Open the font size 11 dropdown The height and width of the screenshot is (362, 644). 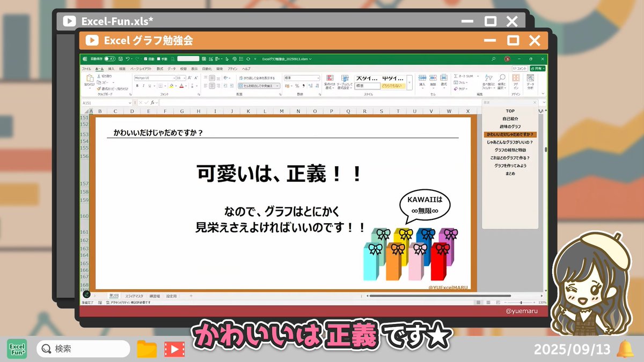point(184,78)
